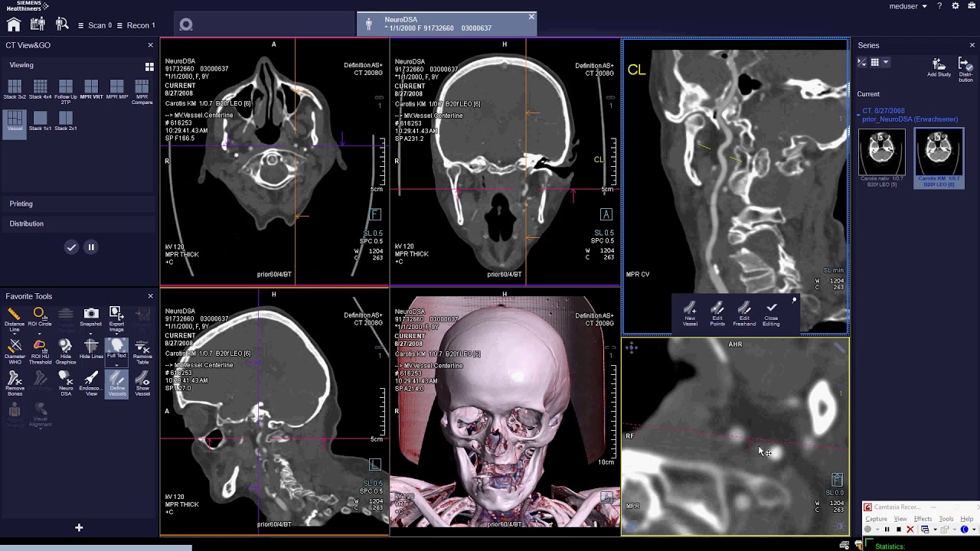
Task: Click Close Editing checkmark
Action: click(x=771, y=314)
